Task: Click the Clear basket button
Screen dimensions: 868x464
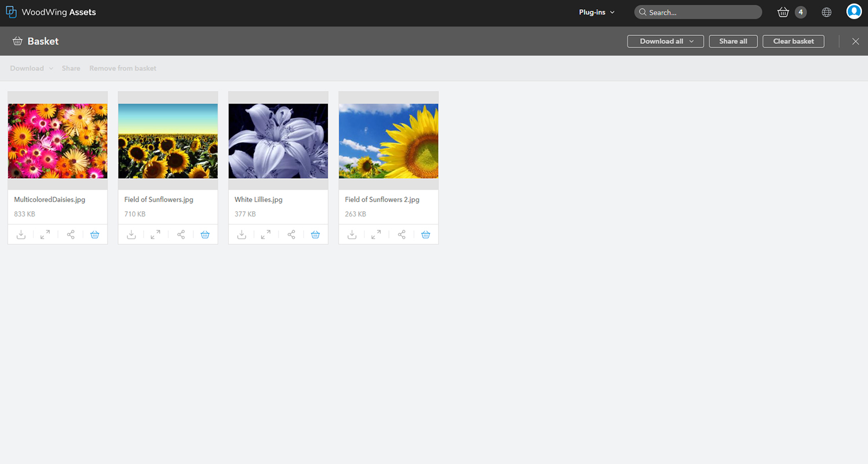Action: [793, 41]
